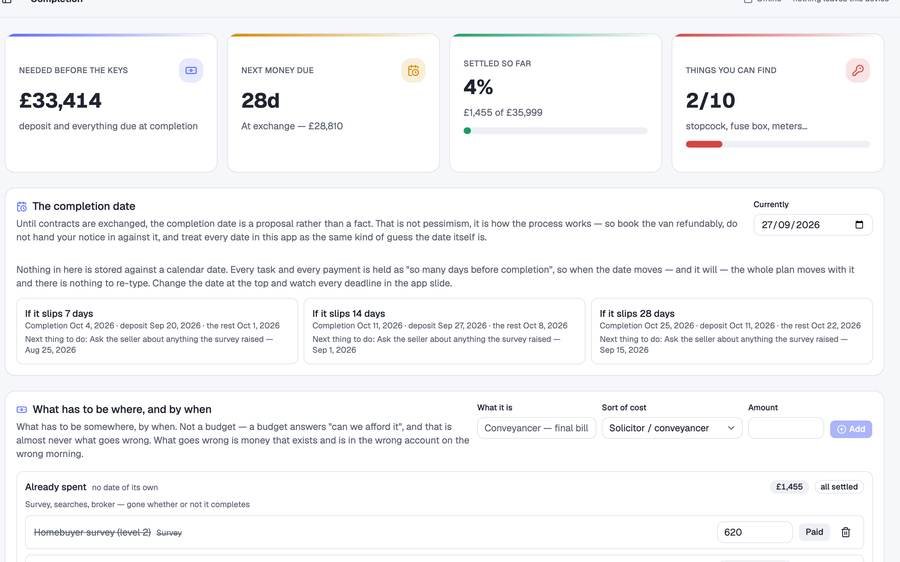Select the If it slips 28 days card
The height and width of the screenshot is (562, 900).
[732, 331]
